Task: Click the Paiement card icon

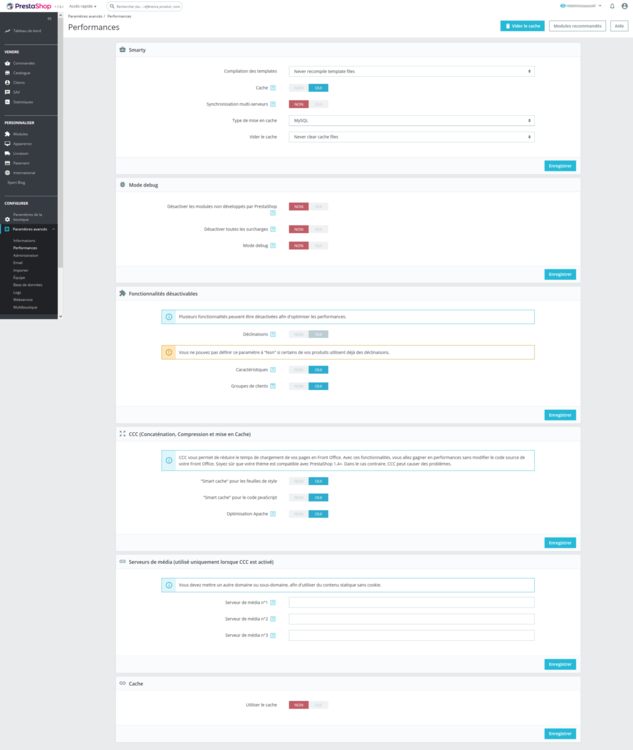Action: [x=7, y=163]
